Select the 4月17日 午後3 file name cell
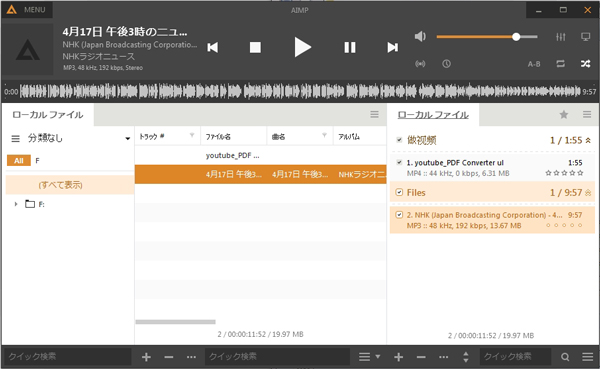The width and height of the screenshot is (600, 369). [x=234, y=175]
